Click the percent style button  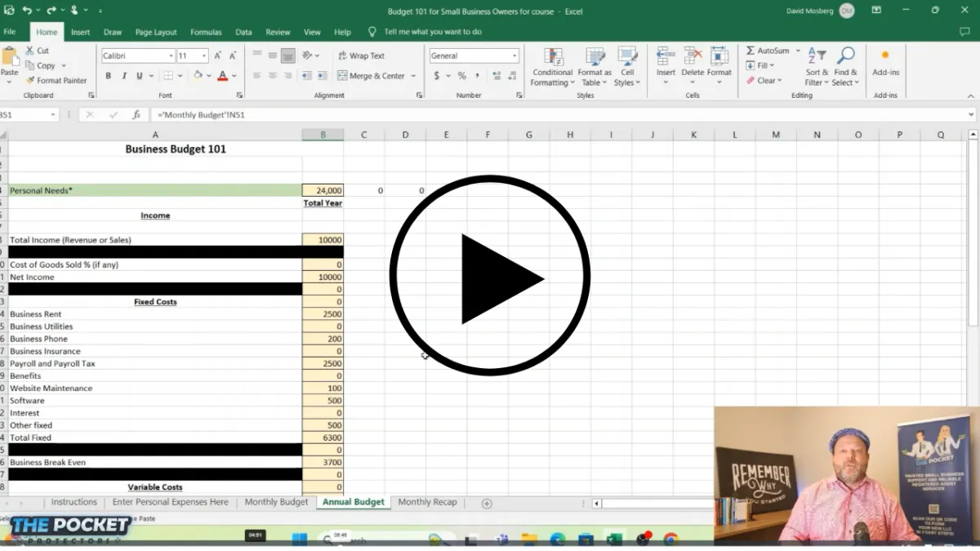pos(461,76)
